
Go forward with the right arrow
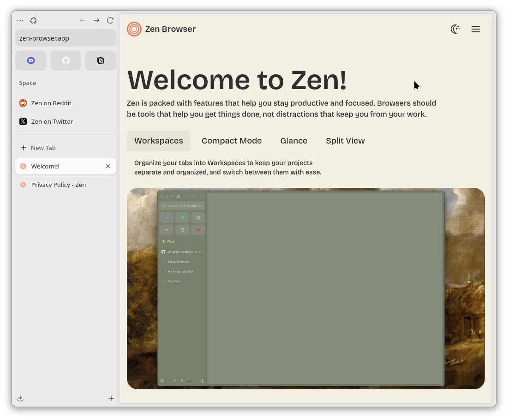[96, 20]
